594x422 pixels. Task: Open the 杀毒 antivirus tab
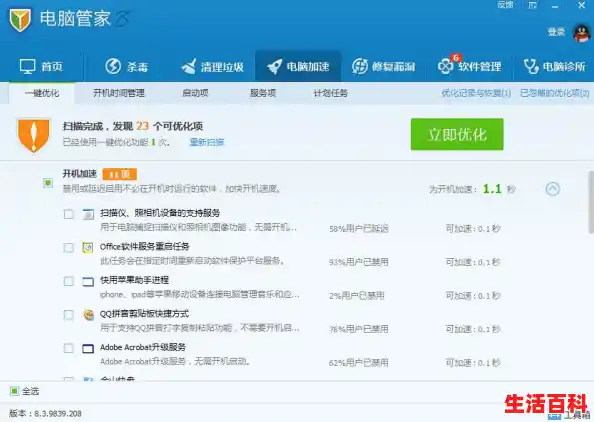click(x=127, y=67)
